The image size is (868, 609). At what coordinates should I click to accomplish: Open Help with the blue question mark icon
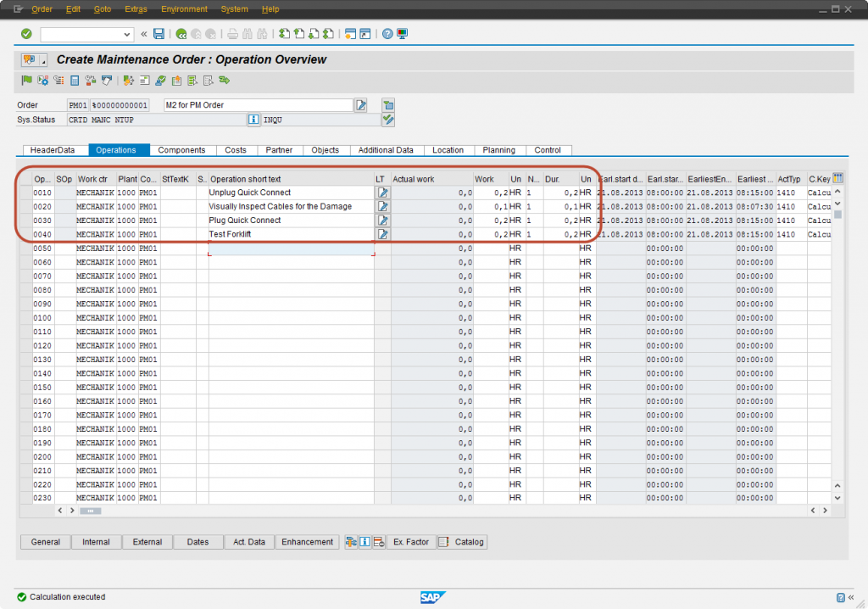387,34
